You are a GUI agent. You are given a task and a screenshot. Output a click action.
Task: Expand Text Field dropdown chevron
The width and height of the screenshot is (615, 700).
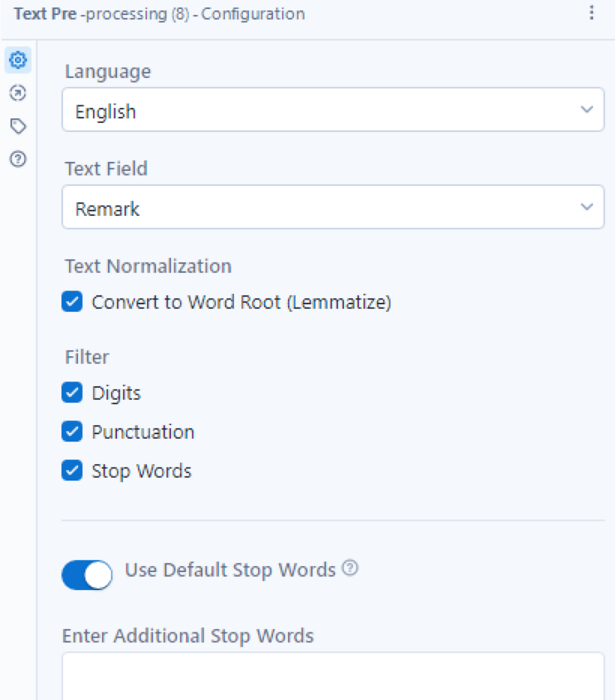click(586, 206)
